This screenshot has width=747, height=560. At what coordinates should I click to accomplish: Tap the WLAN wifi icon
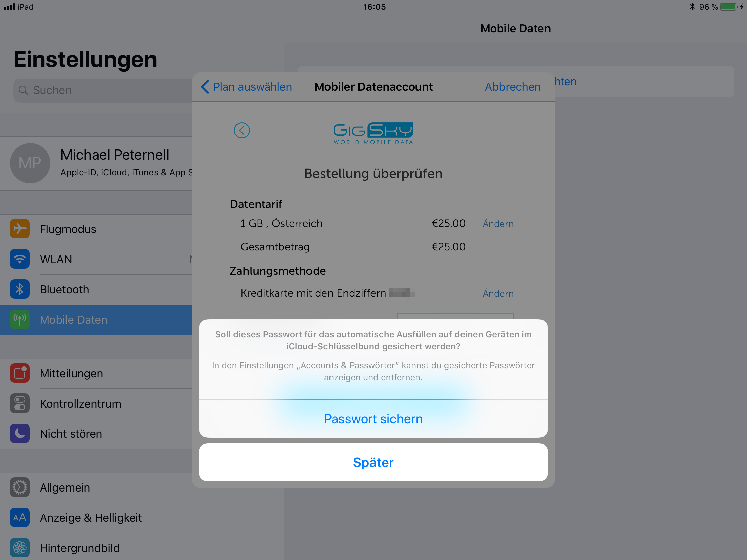(x=19, y=259)
